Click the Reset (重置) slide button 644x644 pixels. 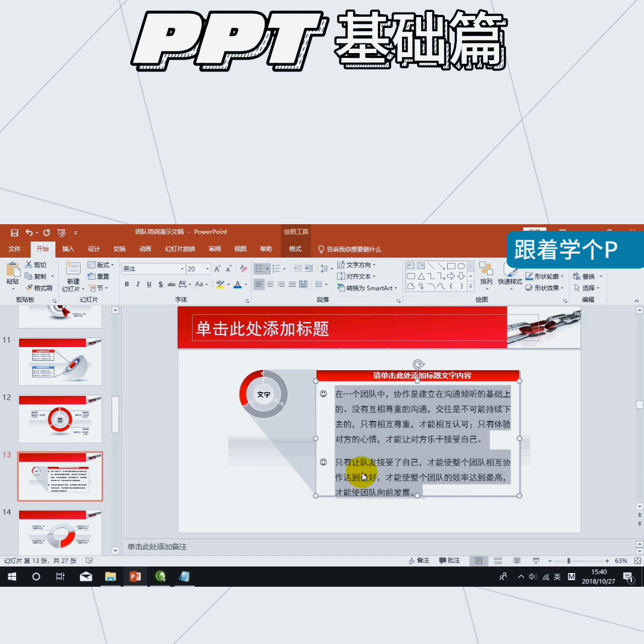coord(98,277)
